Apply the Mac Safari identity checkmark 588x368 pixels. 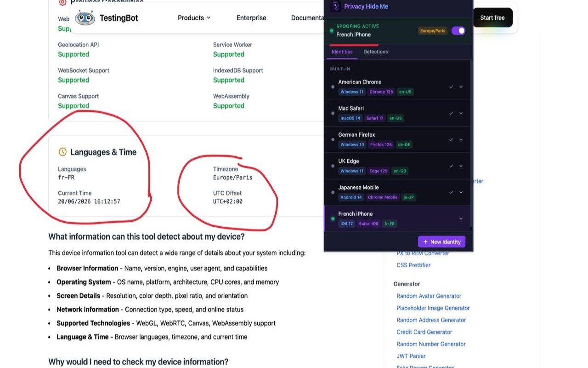click(451, 113)
